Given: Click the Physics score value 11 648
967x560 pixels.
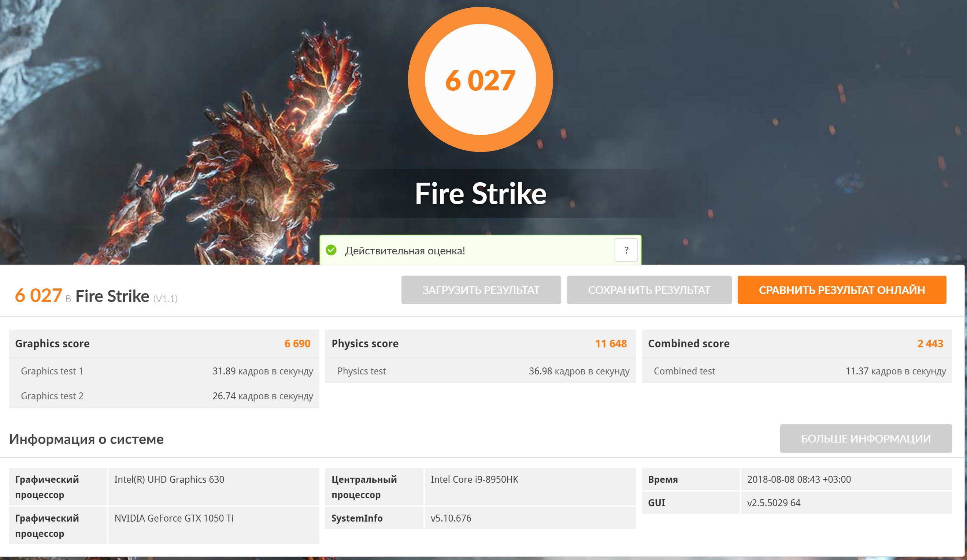Looking at the screenshot, I should pos(611,344).
